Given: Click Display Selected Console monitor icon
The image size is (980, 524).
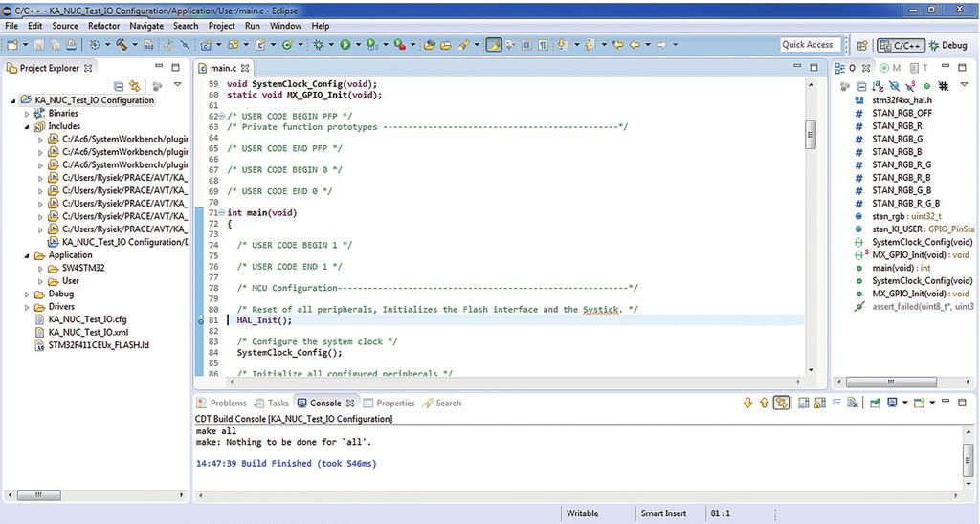Looking at the screenshot, I should (x=892, y=403).
